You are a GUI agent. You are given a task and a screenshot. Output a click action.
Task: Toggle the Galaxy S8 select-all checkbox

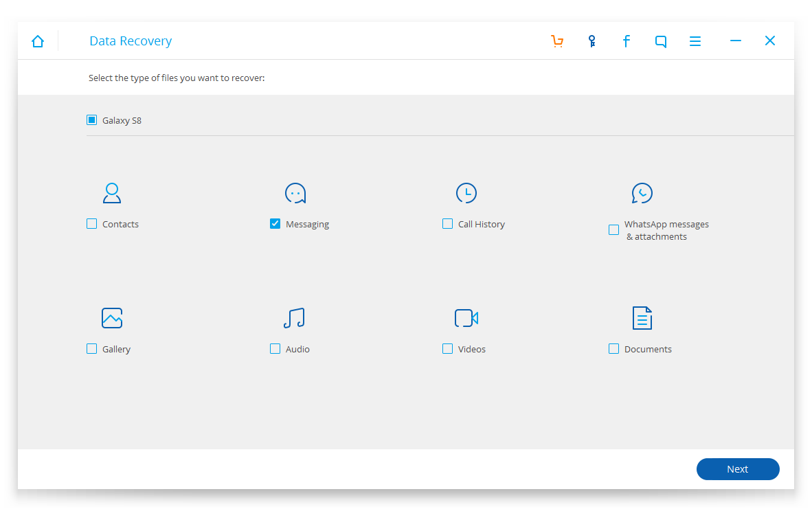[91, 120]
